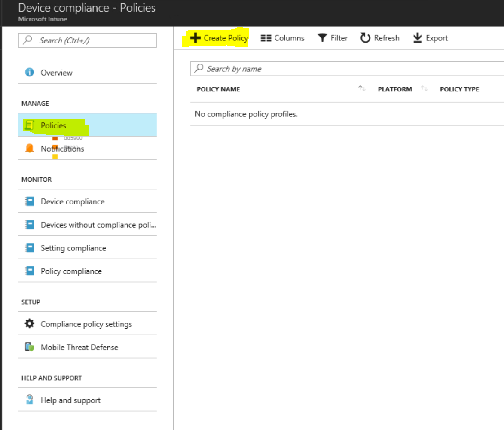Image resolution: width=504 pixels, height=430 pixels.
Task: Click the Setting compliance book icon
Action: click(30, 248)
